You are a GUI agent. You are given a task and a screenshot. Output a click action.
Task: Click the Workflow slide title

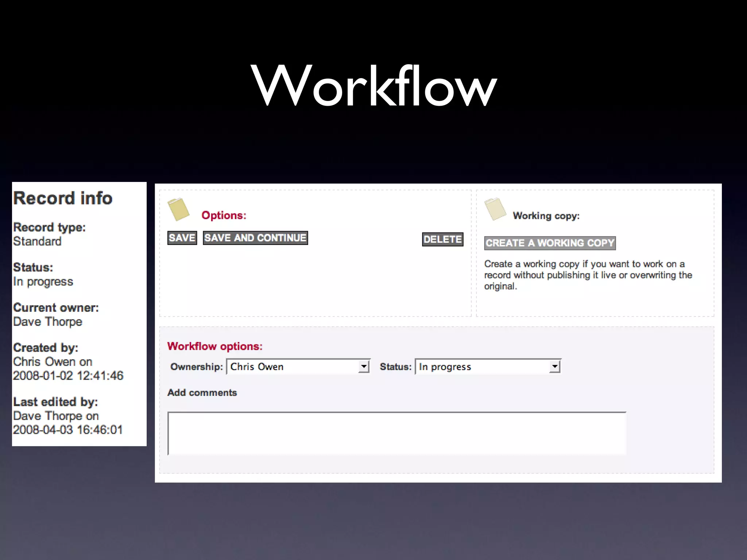(373, 86)
